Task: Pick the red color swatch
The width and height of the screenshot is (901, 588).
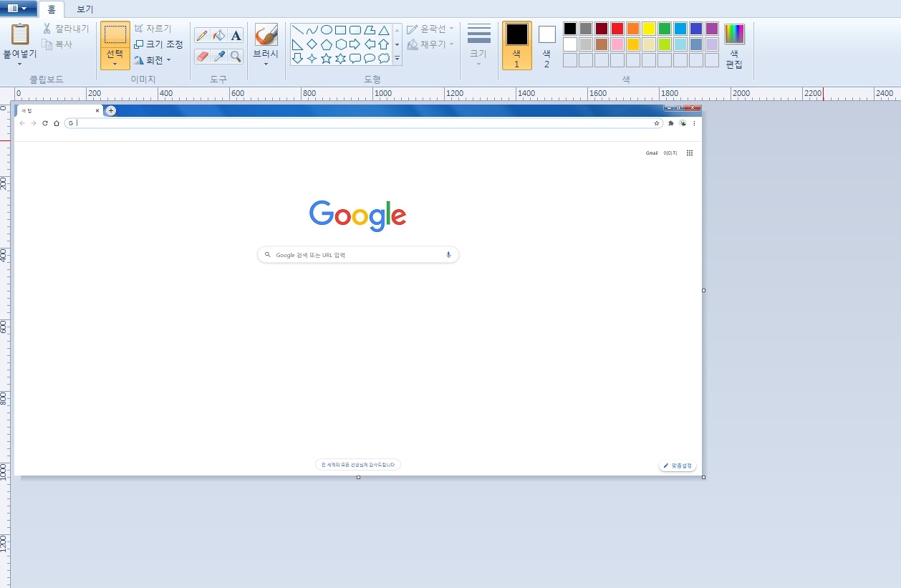Action: [x=617, y=29]
